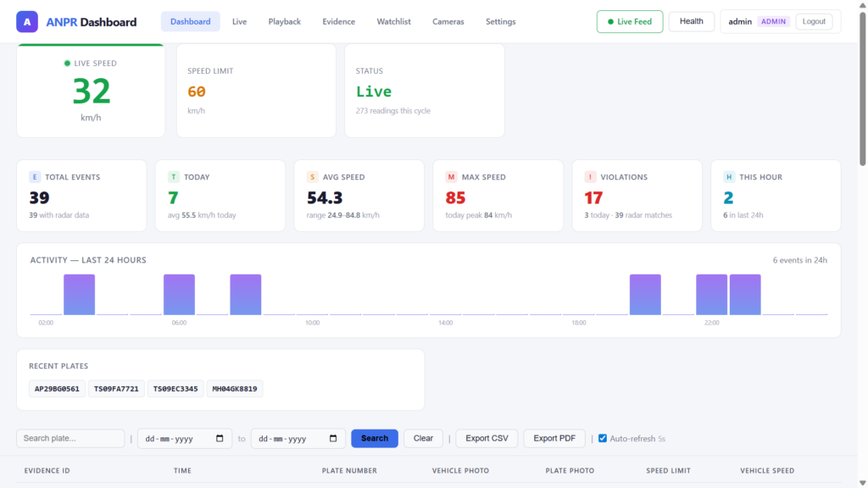Screen dimensions: 868x488
Task: Click the end date input field
Action: (298, 438)
